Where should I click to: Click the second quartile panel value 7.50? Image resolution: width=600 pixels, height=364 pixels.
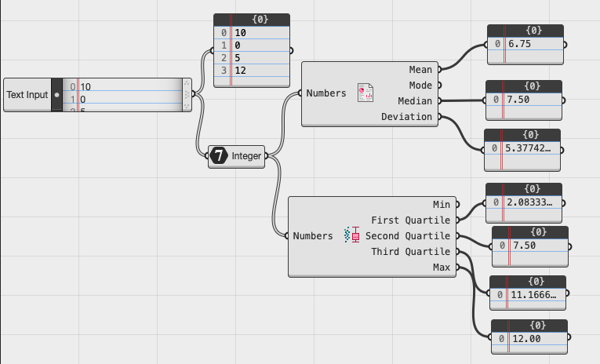click(524, 246)
